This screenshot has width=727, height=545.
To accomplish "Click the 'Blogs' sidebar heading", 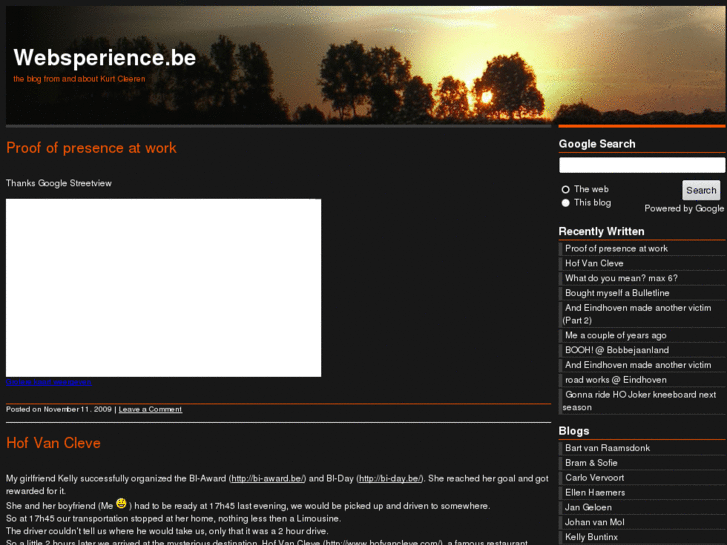I will tap(574, 431).
